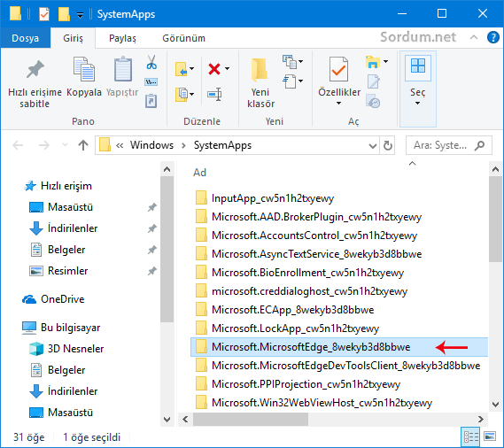The height and width of the screenshot is (448, 504).
Task: Open the Copy to dropdown arrow
Action: (192, 94)
